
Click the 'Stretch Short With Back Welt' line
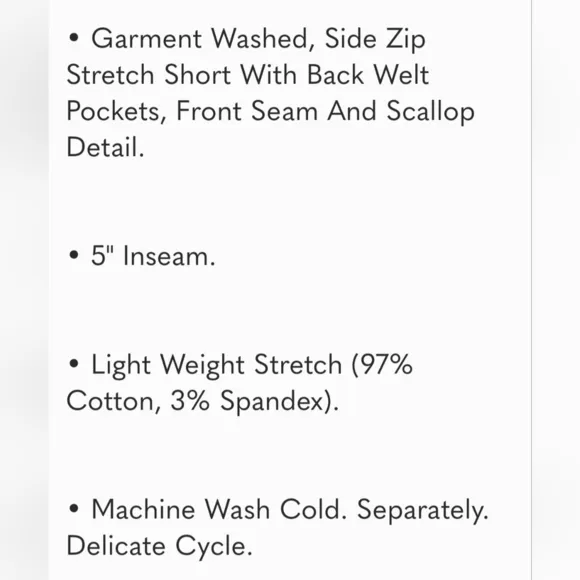pyautogui.click(x=247, y=75)
